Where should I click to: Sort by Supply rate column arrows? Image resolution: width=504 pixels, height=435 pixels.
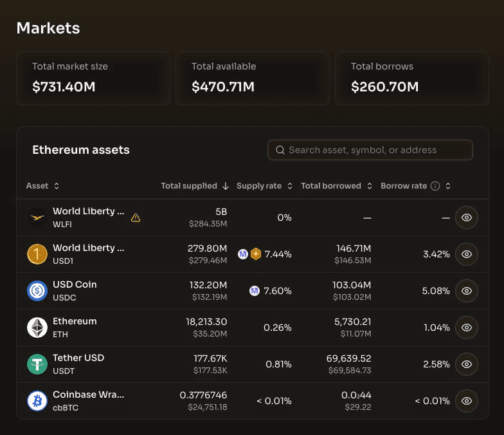click(290, 186)
